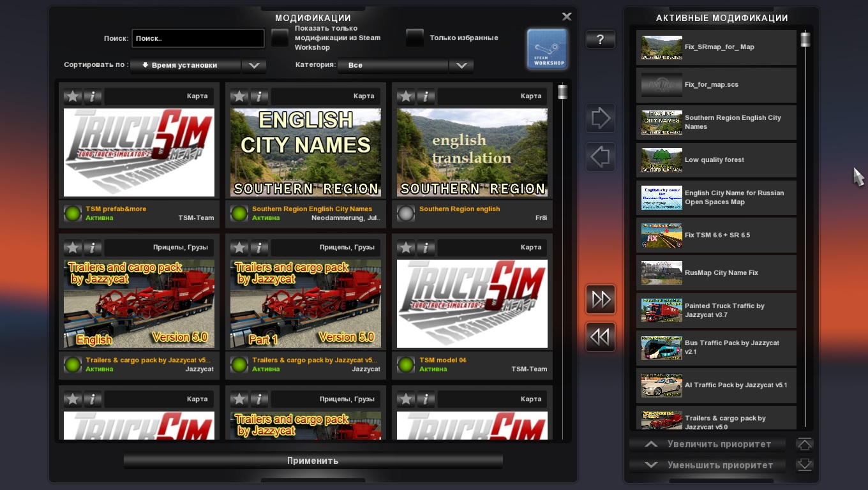Click the single left arrow to deactivate mod

[x=601, y=157]
